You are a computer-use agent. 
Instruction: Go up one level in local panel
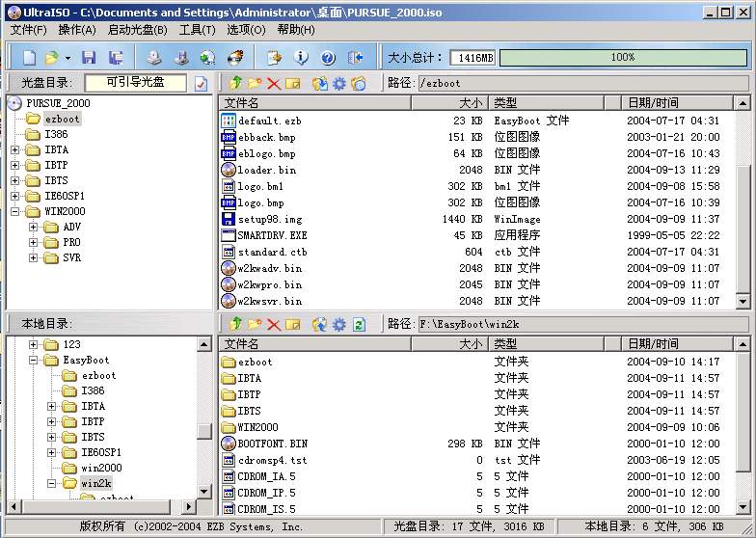pos(235,324)
